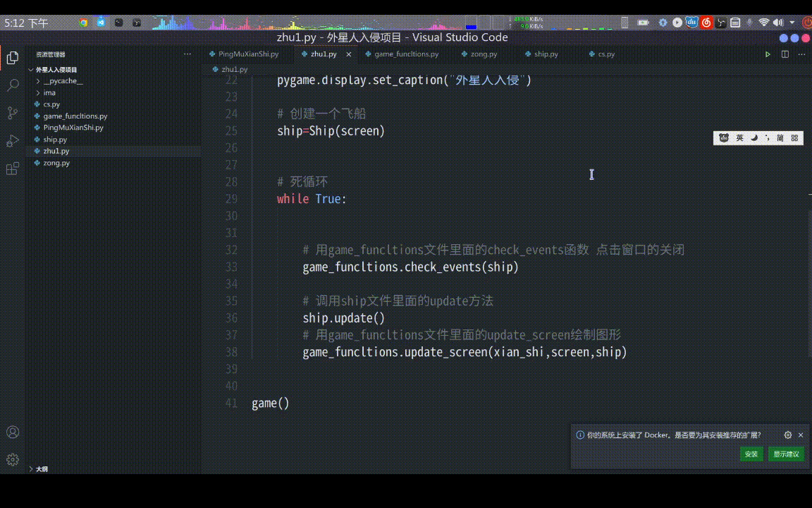Close the zhu1.py tab with the X

(x=348, y=54)
